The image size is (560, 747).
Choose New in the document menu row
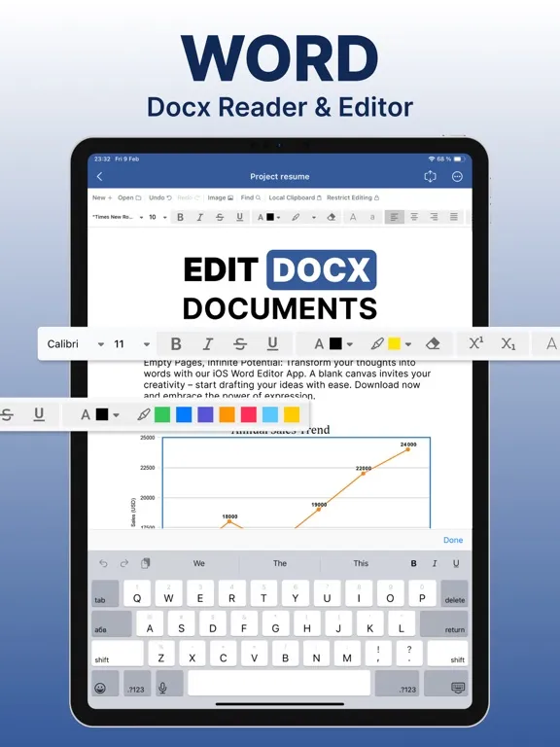(102, 197)
